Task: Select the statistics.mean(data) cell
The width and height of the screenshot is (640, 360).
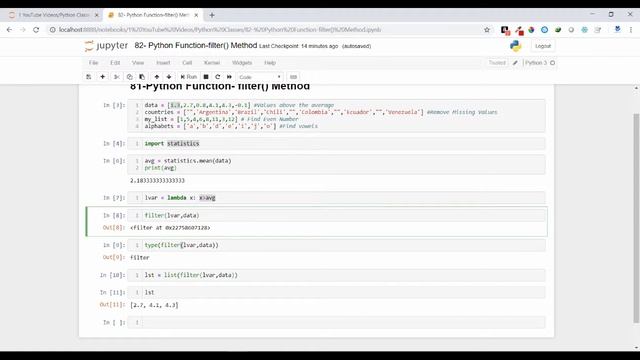Action: [336, 164]
